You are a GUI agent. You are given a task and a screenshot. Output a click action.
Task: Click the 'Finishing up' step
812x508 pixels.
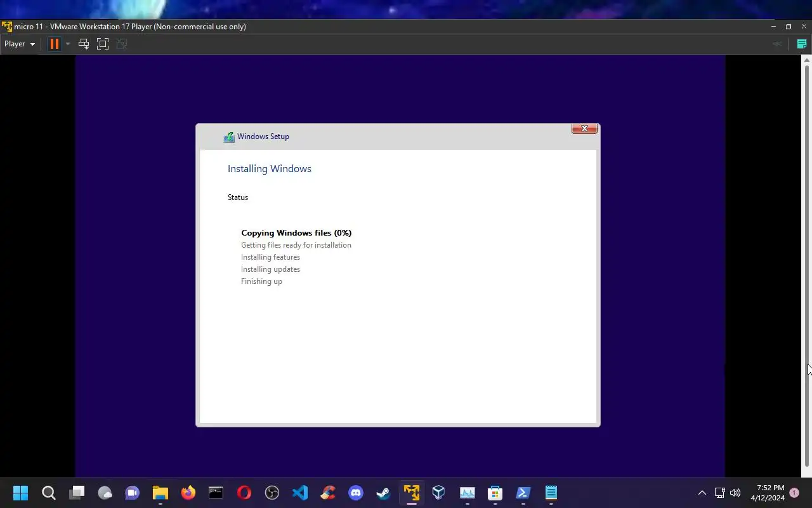pos(261,281)
